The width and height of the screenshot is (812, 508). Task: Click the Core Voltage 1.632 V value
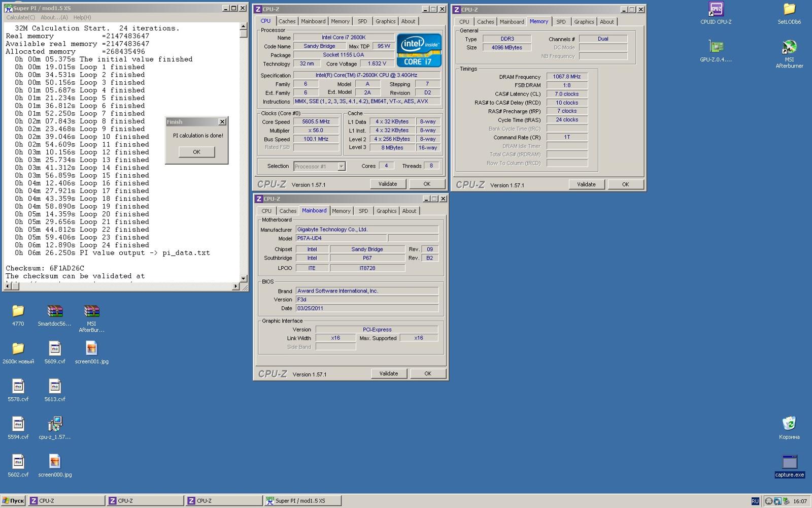coord(377,64)
